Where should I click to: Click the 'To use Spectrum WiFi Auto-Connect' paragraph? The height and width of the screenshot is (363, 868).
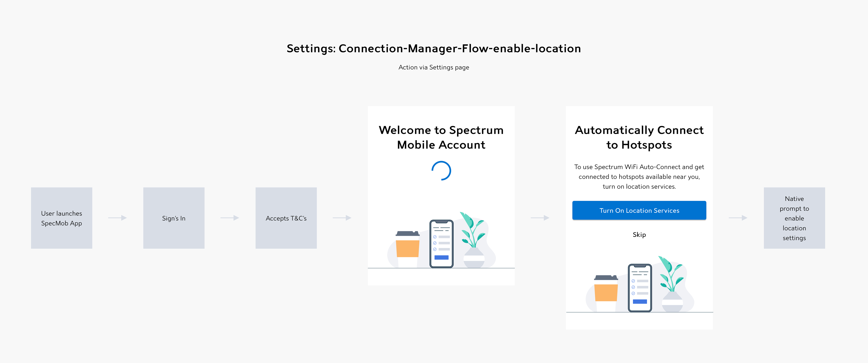click(x=639, y=177)
